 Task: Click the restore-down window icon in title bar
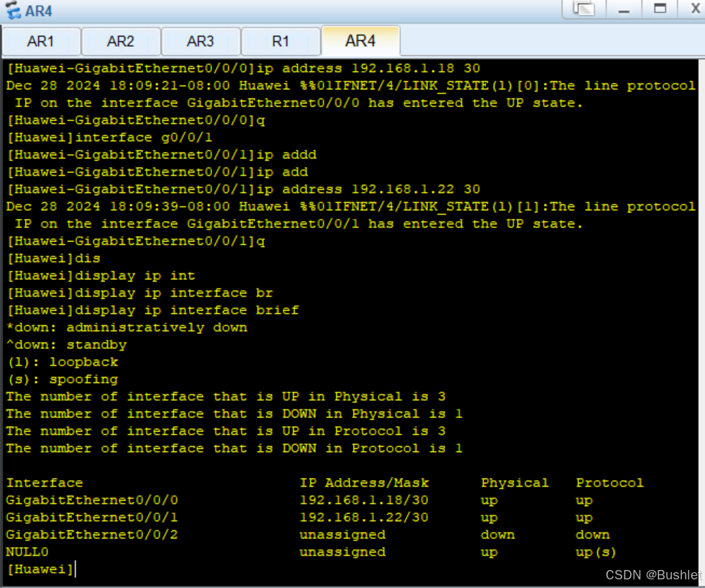583,9
